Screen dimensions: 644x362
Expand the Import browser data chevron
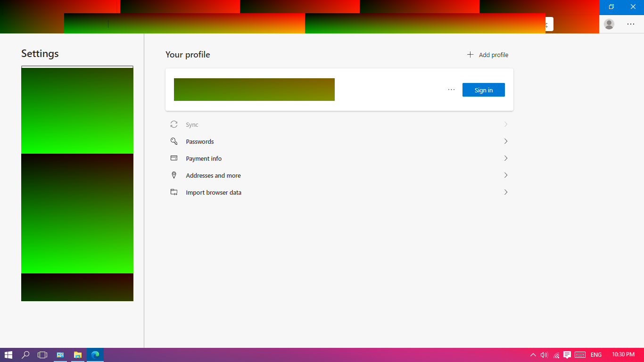[x=506, y=192]
